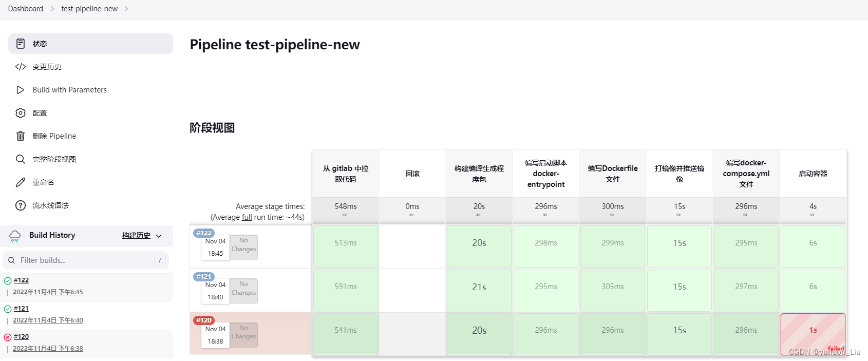Click the Build with Parameters play icon
The width and height of the screenshot is (868, 361).
click(21, 90)
